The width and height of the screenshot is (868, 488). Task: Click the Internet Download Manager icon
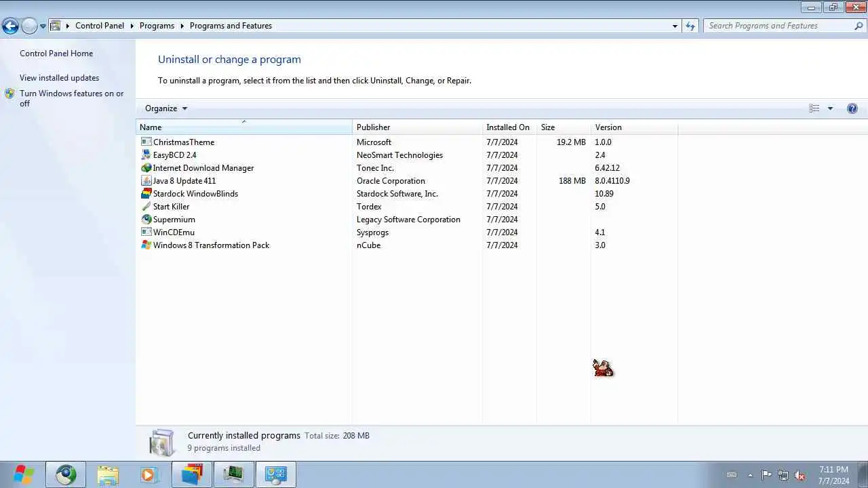point(146,168)
